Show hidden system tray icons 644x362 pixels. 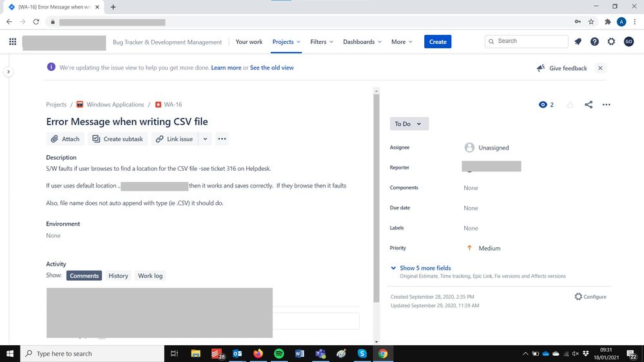point(525,354)
